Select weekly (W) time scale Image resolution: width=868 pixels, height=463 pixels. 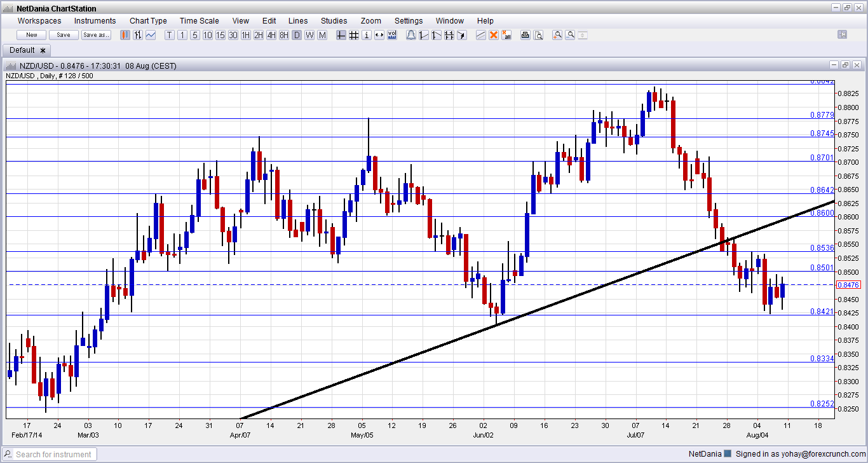coord(309,35)
